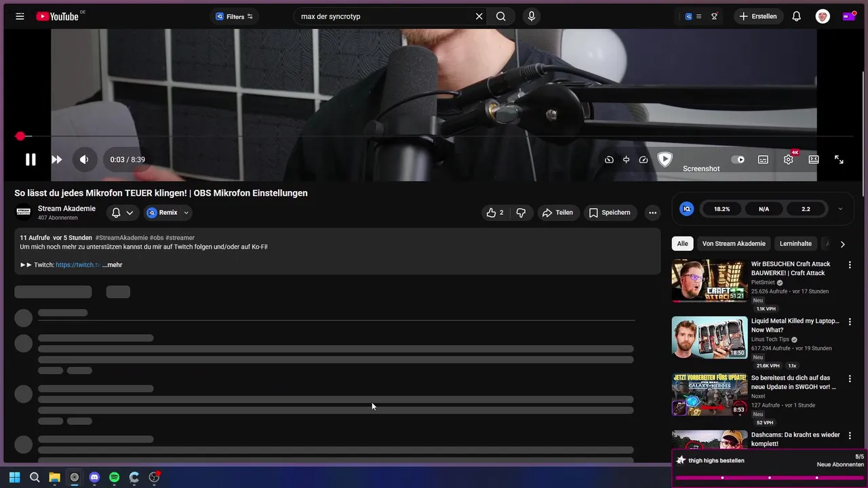
Task: Open options for the SWGOH update video
Action: pyautogui.click(x=849, y=379)
